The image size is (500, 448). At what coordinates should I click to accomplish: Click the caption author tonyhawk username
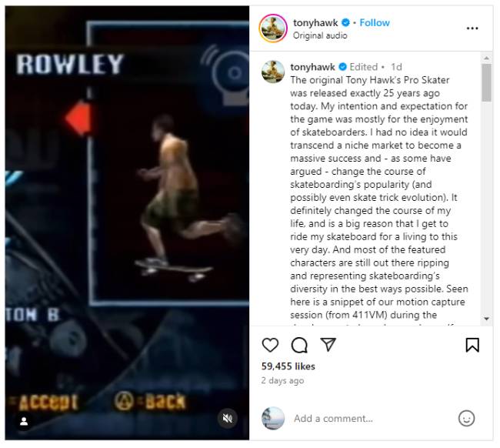point(312,67)
